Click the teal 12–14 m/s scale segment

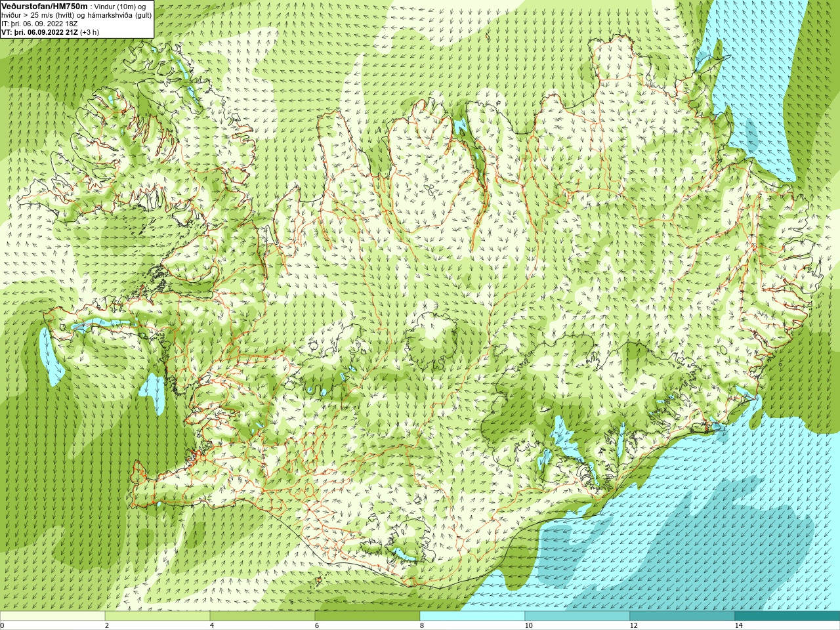coord(682,616)
